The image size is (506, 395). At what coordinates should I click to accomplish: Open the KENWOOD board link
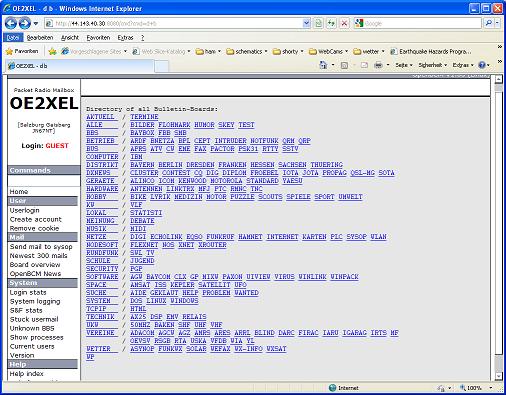[x=192, y=181]
